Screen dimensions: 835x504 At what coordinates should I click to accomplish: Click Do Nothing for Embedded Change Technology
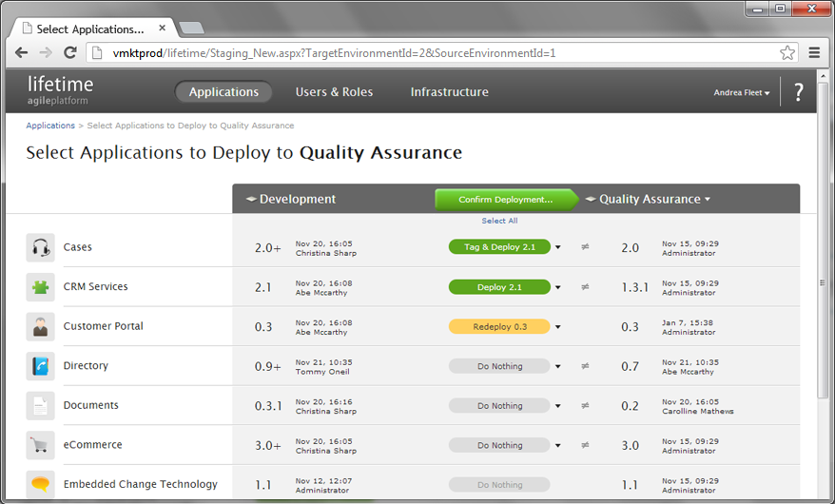[x=499, y=485]
